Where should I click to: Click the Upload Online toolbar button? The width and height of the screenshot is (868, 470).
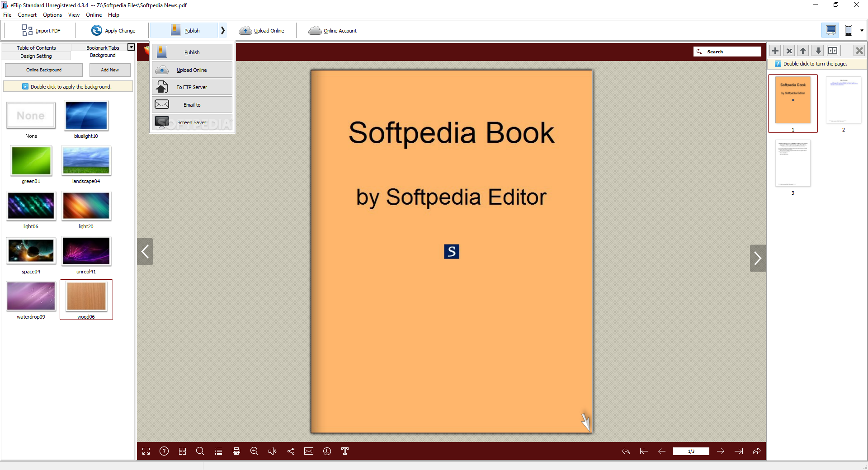(262, 31)
